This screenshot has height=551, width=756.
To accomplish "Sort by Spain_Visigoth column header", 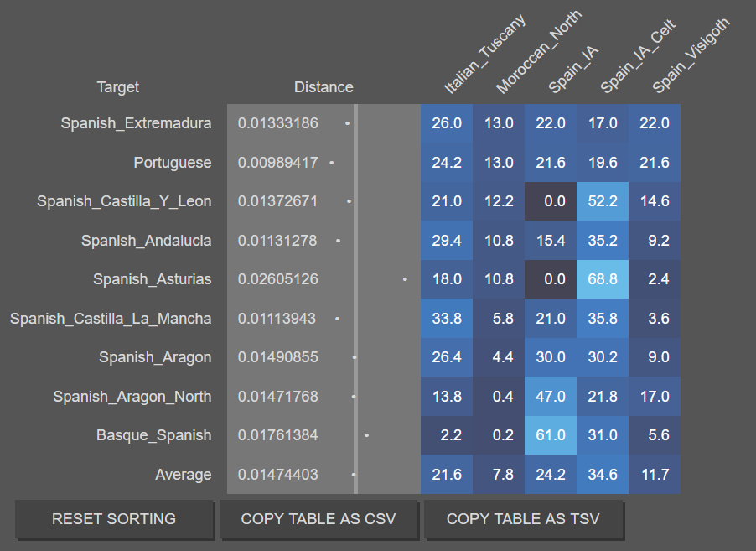I will (x=691, y=55).
